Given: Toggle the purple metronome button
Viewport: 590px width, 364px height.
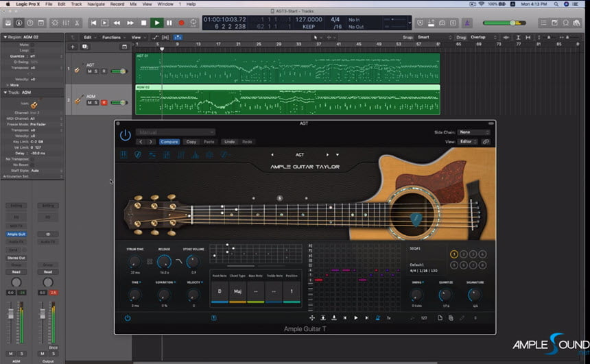Looking at the screenshot, I should coord(467,23).
